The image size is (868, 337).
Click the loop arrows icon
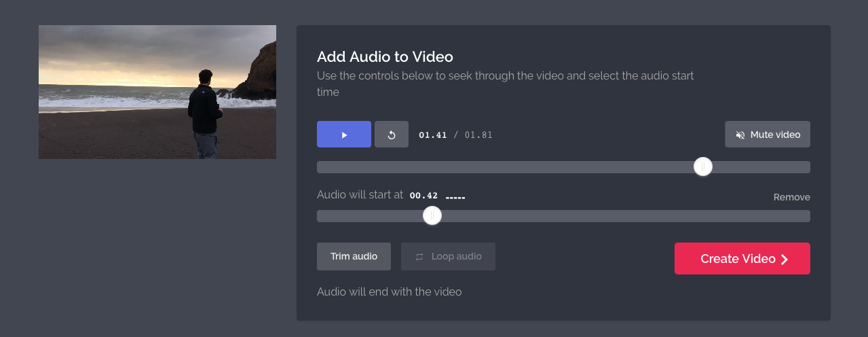point(419,257)
